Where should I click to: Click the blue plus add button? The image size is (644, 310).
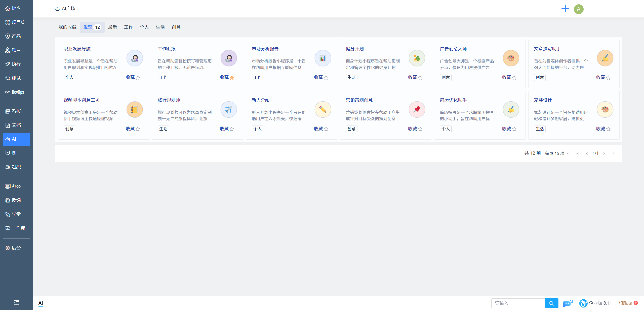coord(565,9)
